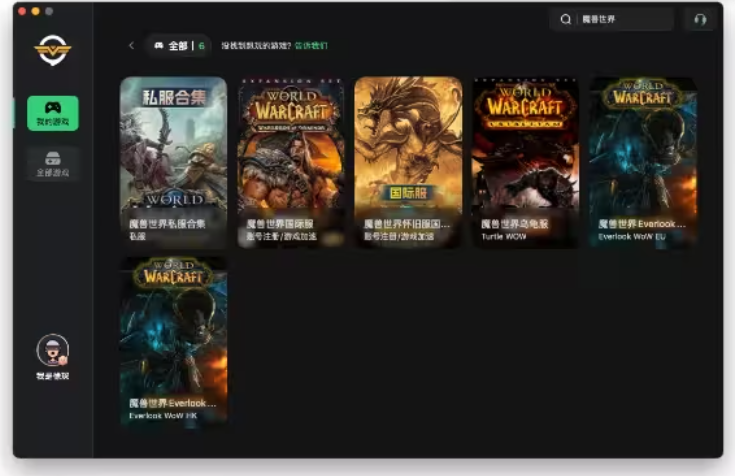735x476 pixels.
Task: Open the 魔兽世界私服合集 game card
Action: [173, 162]
